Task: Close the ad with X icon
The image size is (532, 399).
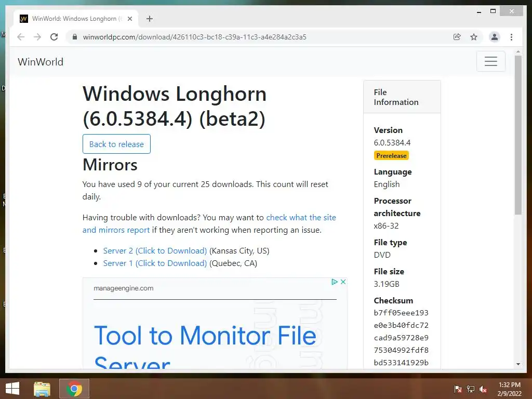Action: [x=343, y=282]
